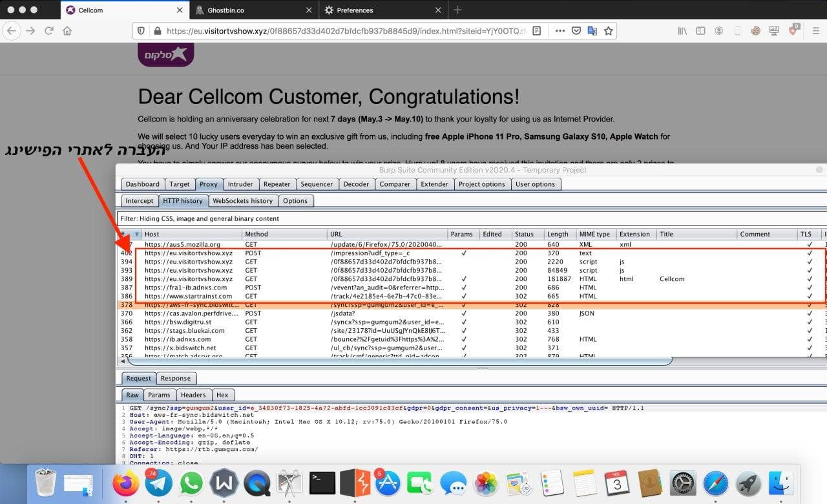Go to the Sequencer tab
The height and width of the screenshot is (504, 827).
[317, 184]
